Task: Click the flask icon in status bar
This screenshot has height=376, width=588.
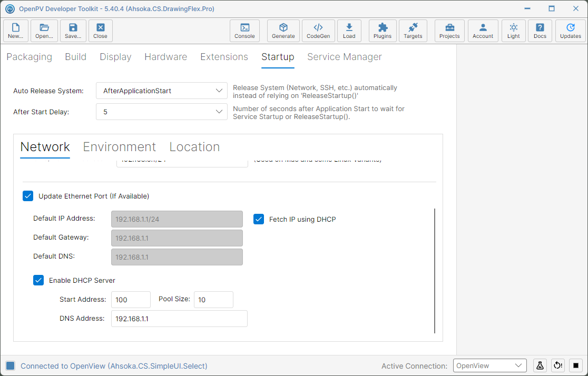Action: (x=540, y=365)
